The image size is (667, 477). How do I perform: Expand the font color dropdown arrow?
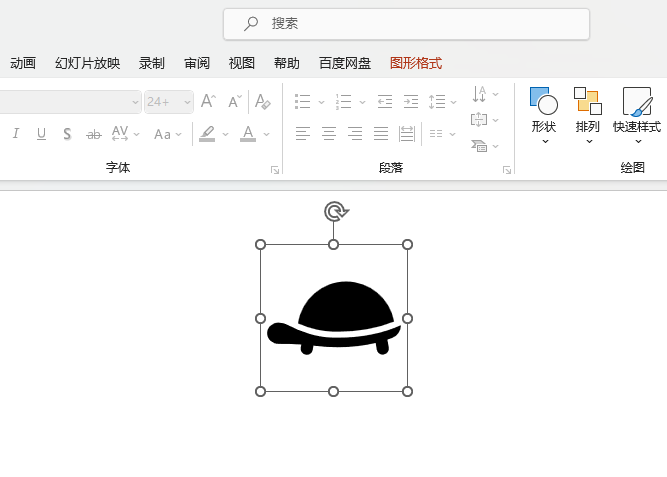click(x=266, y=134)
